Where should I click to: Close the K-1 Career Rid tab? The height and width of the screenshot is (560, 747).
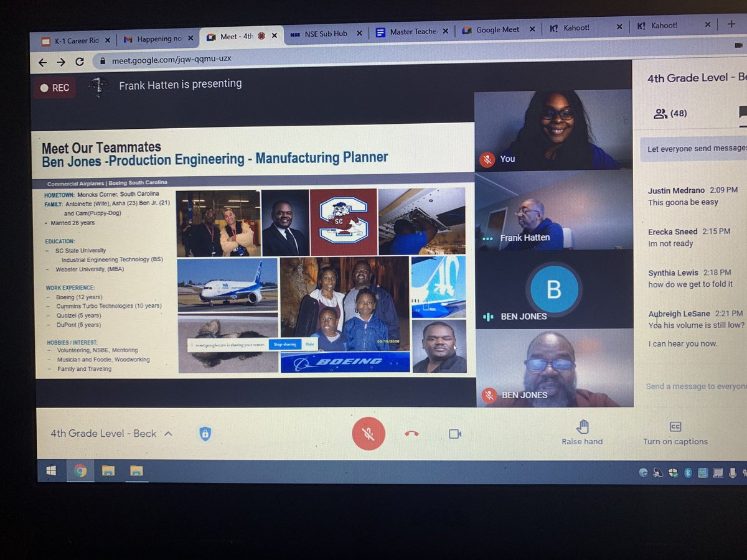(x=107, y=40)
